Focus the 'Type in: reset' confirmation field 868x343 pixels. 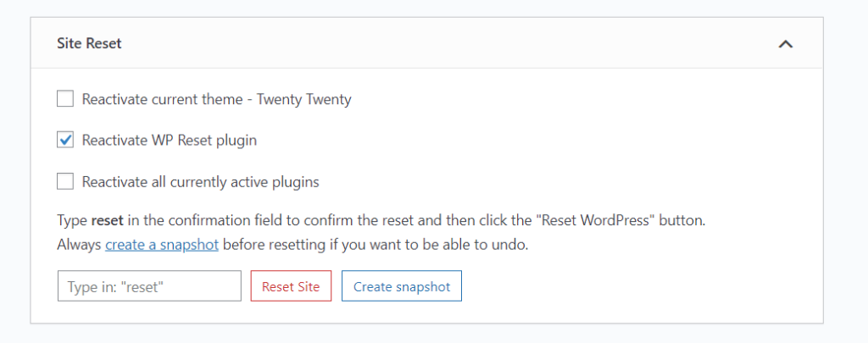[149, 286]
